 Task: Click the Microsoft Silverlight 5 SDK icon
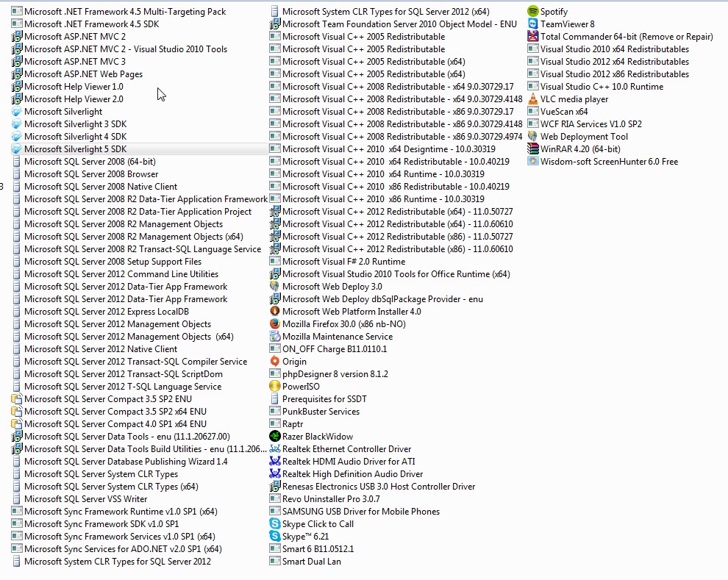(17, 149)
